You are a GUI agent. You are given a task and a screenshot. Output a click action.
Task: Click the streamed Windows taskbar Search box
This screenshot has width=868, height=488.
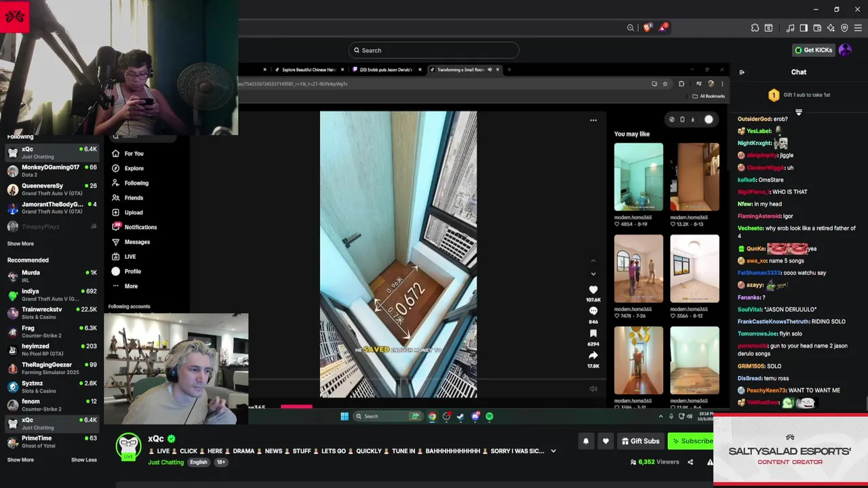[387, 416]
